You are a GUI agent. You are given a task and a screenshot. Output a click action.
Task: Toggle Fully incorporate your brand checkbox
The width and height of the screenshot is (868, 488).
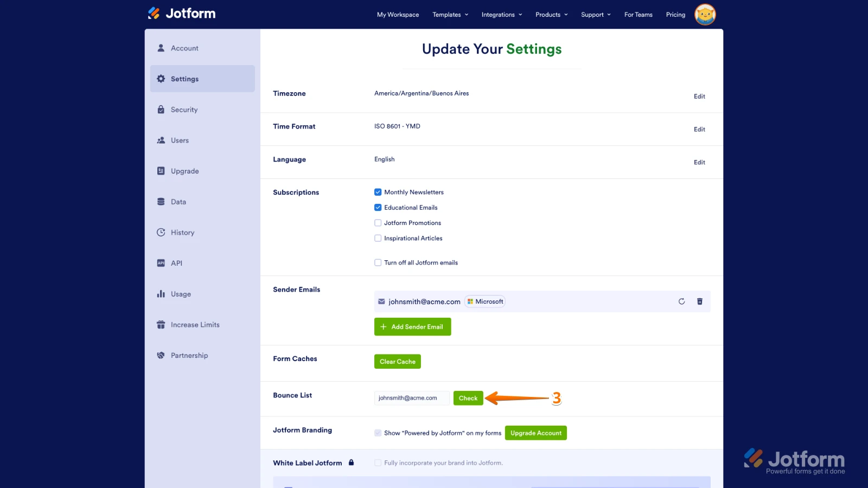pyautogui.click(x=378, y=463)
